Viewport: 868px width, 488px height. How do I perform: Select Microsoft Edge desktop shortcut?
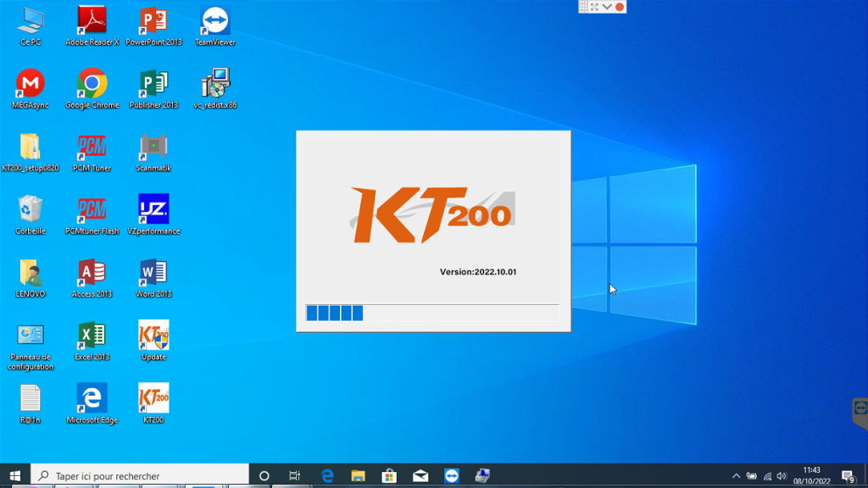click(92, 403)
